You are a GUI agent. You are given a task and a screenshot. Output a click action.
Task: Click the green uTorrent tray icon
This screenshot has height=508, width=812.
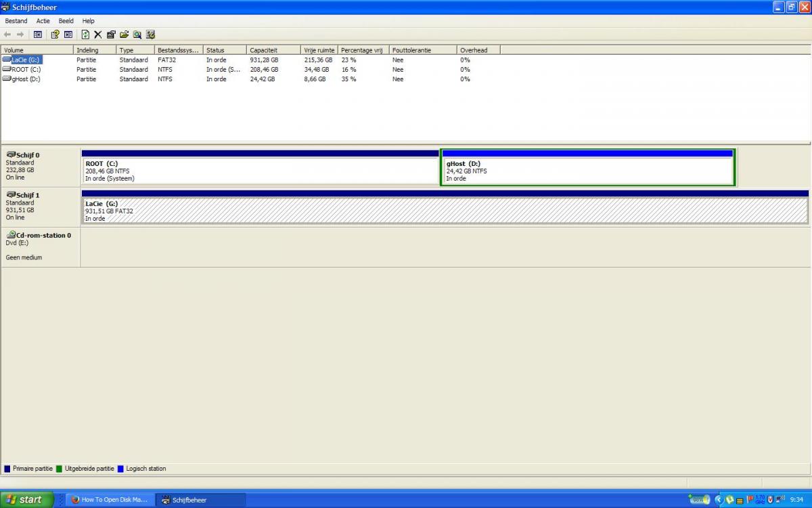[x=730, y=499]
